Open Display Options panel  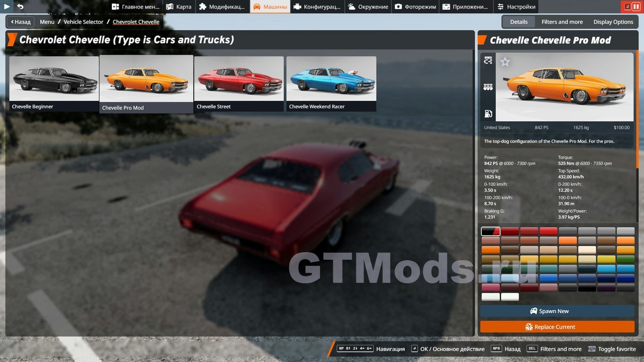coord(613,22)
